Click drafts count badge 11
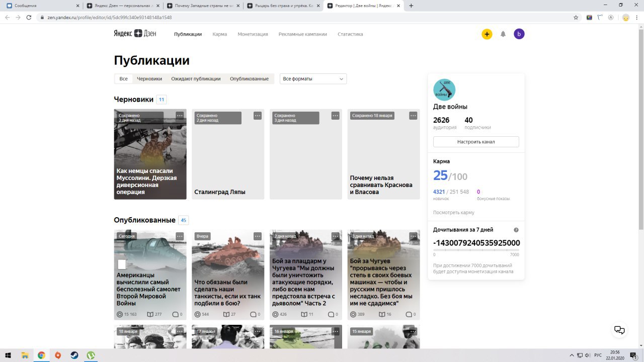The image size is (644, 362). [x=162, y=100]
